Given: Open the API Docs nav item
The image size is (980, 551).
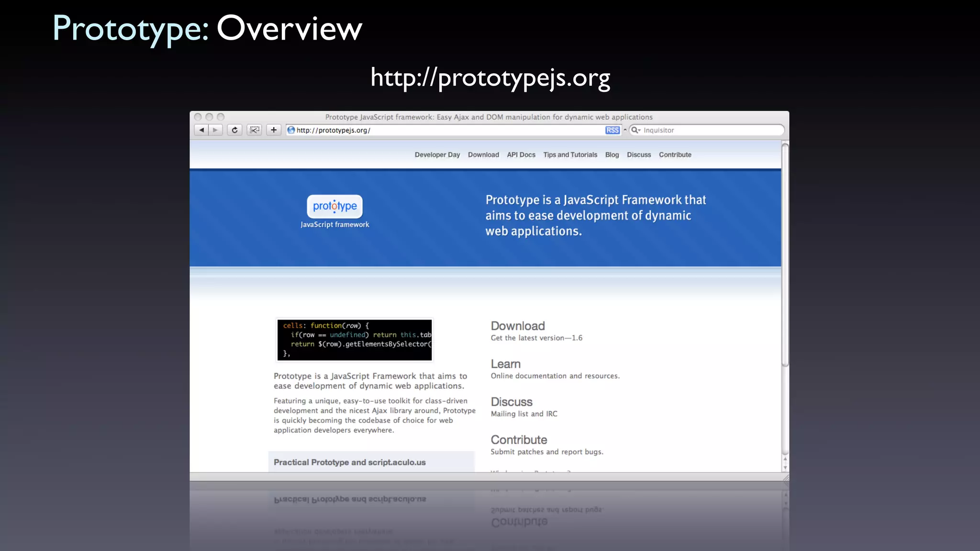Looking at the screenshot, I should tap(521, 155).
